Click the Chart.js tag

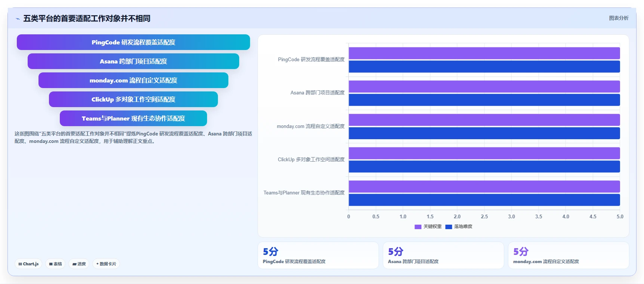pos(28,264)
